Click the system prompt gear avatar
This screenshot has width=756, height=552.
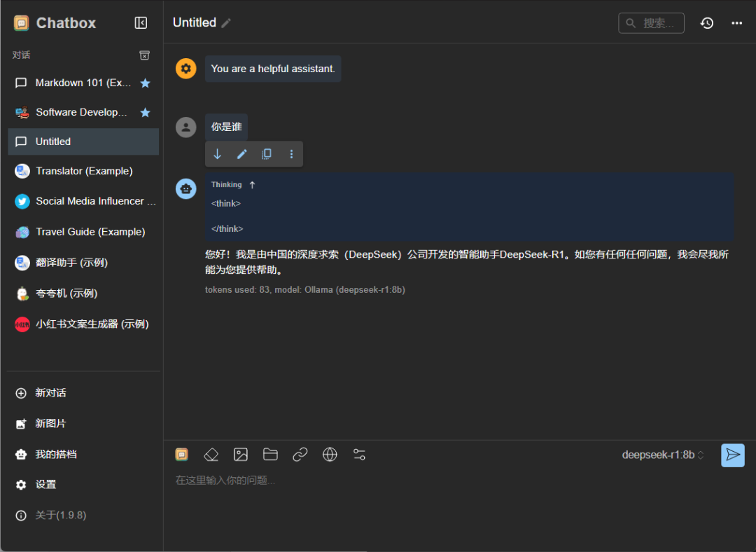[x=186, y=69]
